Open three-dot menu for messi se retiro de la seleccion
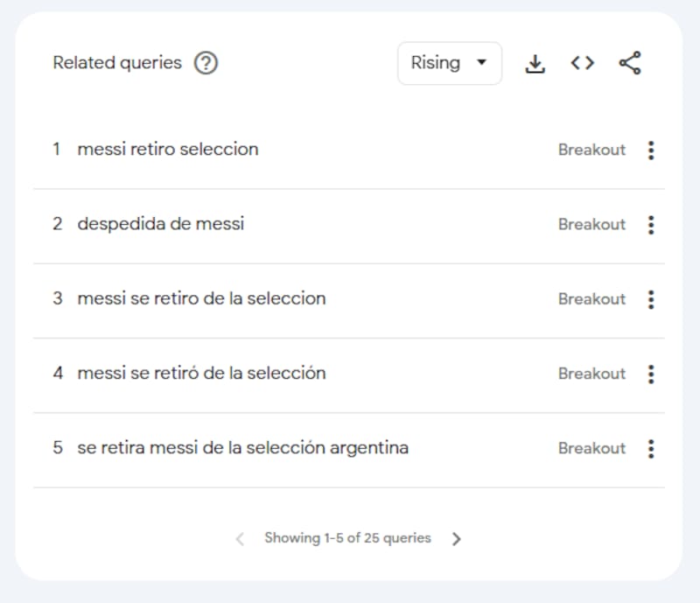 [651, 299]
